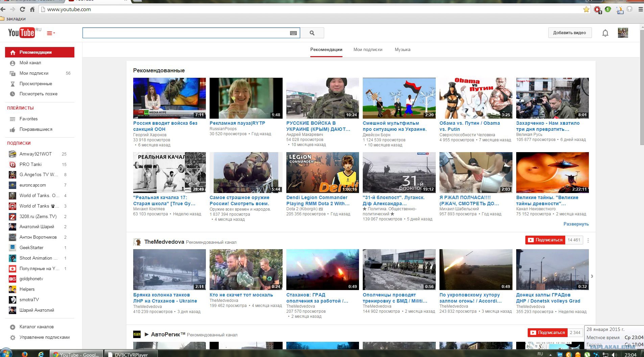644x357 pixels.
Task: Switch to the Музыка tab
Action: pos(403,50)
